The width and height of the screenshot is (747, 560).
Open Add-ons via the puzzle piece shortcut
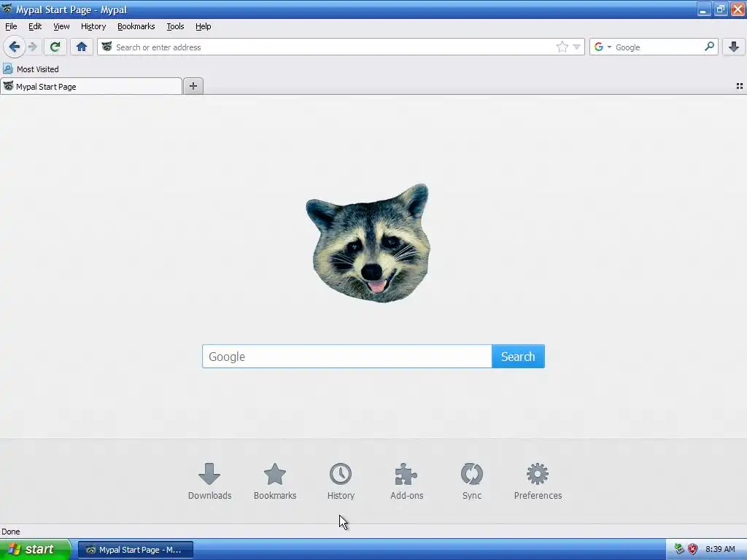tap(406, 481)
